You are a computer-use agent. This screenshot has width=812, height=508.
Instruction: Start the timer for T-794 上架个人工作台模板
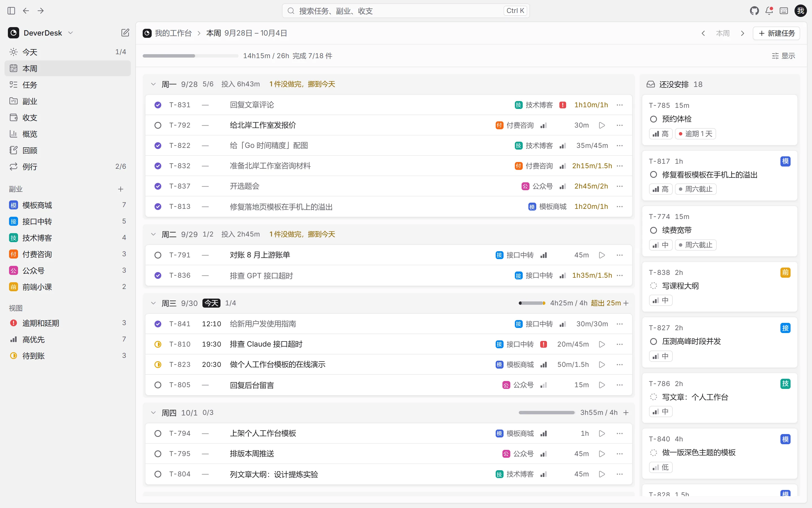pos(602,433)
